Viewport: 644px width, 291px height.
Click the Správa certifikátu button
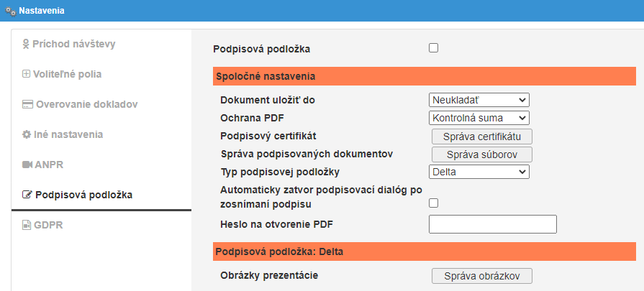(x=481, y=136)
